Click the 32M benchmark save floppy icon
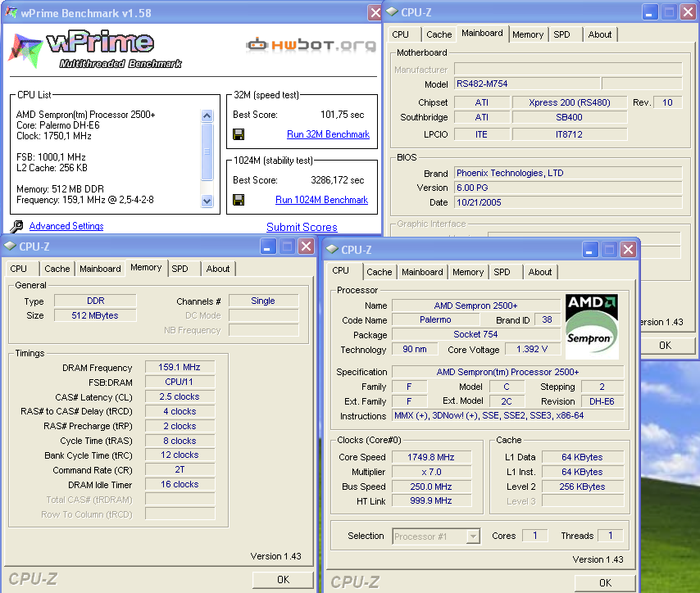700x593 pixels. click(239, 134)
